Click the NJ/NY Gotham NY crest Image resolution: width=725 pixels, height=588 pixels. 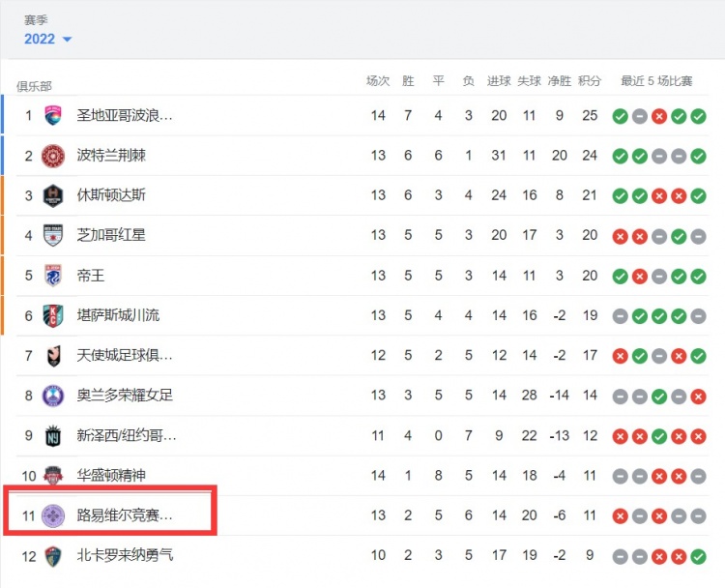[x=53, y=436]
